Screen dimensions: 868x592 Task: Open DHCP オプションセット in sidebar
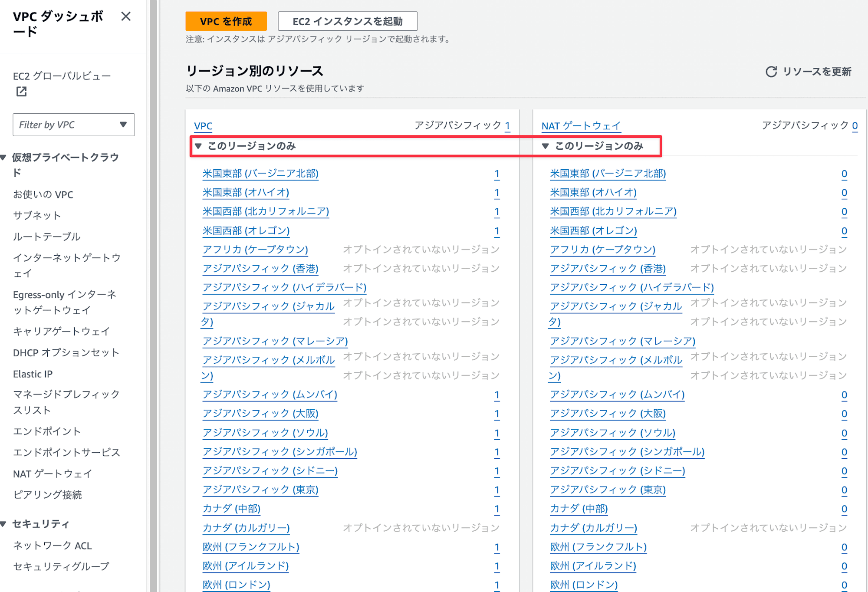pos(66,352)
